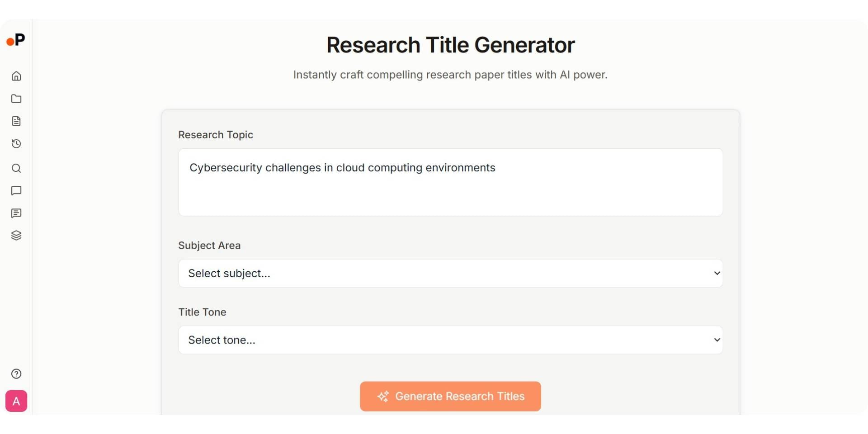Open the Select subject dropdown
The image size is (868, 434).
point(450,273)
